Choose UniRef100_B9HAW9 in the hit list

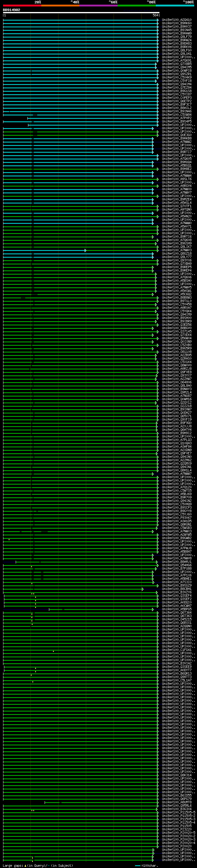coord(177,33)
